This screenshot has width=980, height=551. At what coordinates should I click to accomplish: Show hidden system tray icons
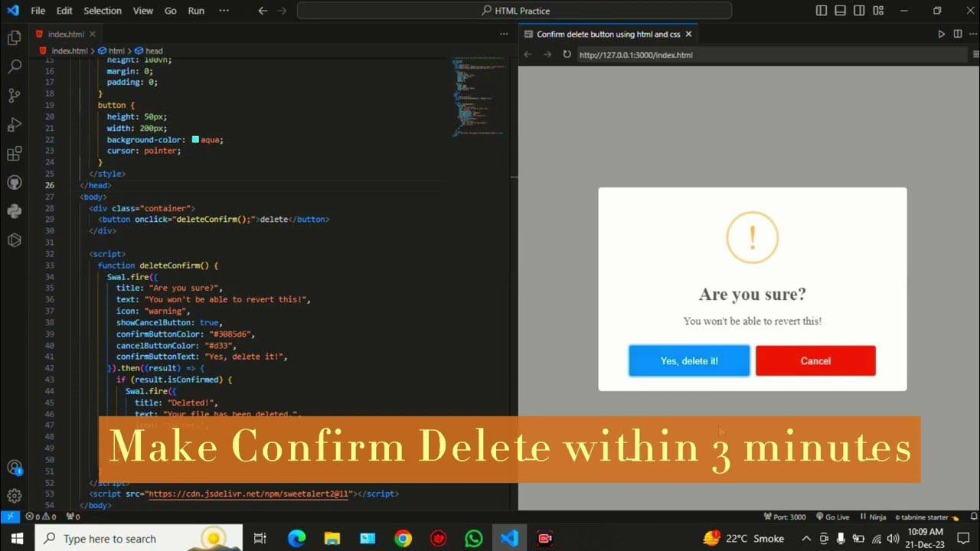(806, 539)
